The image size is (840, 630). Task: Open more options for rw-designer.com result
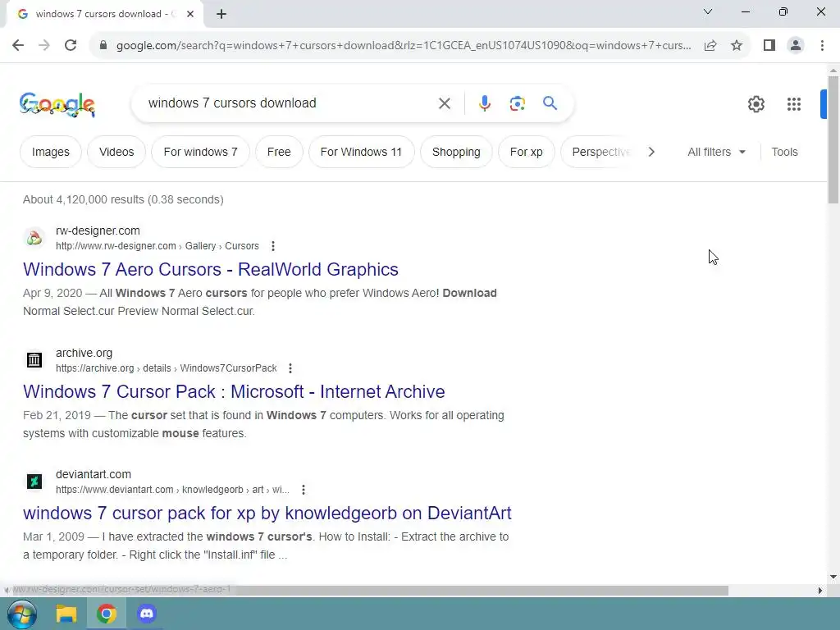(272, 246)
